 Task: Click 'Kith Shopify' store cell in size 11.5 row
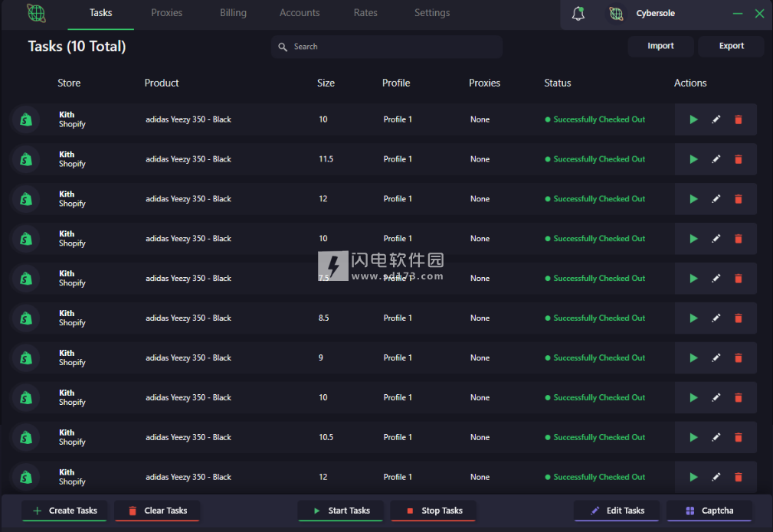pyautogui.click(x=72, y=159)
